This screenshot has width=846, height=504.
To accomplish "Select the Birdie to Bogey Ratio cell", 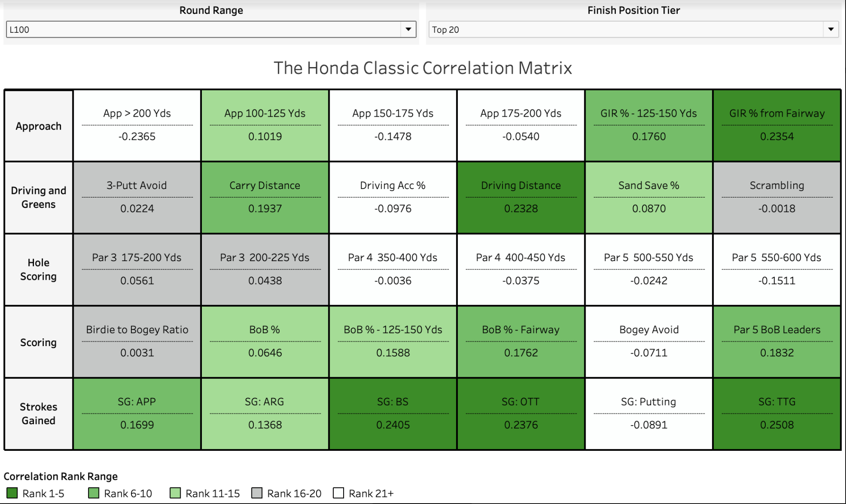I will [x=137, y=342].
